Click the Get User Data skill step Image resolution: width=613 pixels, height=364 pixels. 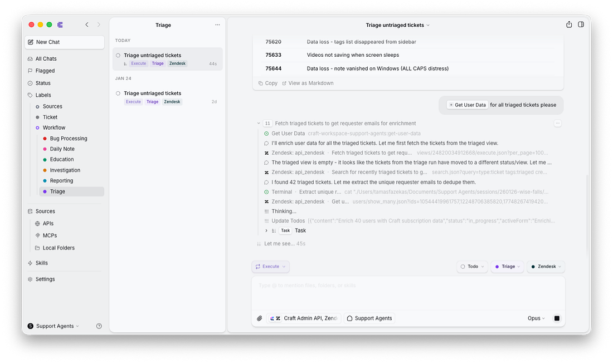(342, 134)
